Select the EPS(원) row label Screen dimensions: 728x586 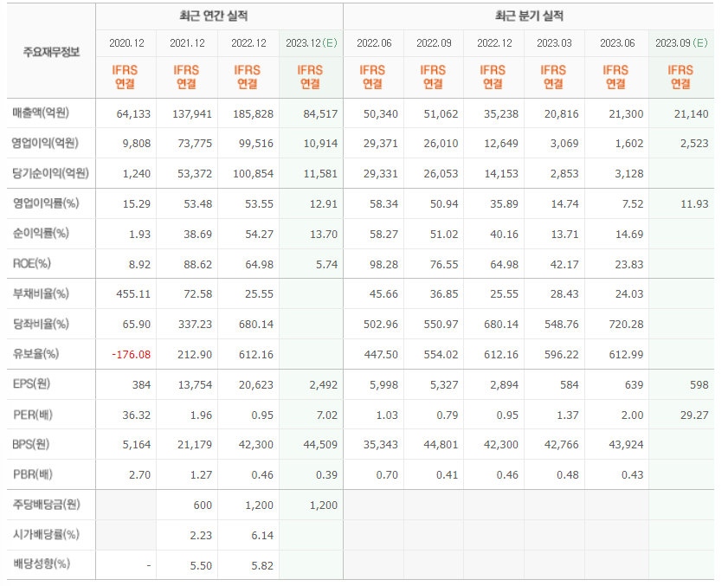(33, 384)
